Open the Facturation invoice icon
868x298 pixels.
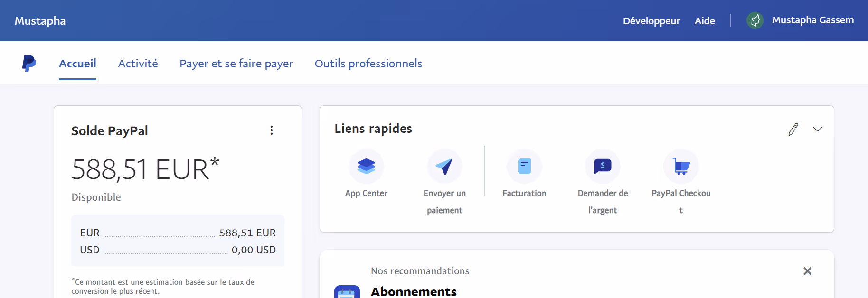[x=524, y=166]
